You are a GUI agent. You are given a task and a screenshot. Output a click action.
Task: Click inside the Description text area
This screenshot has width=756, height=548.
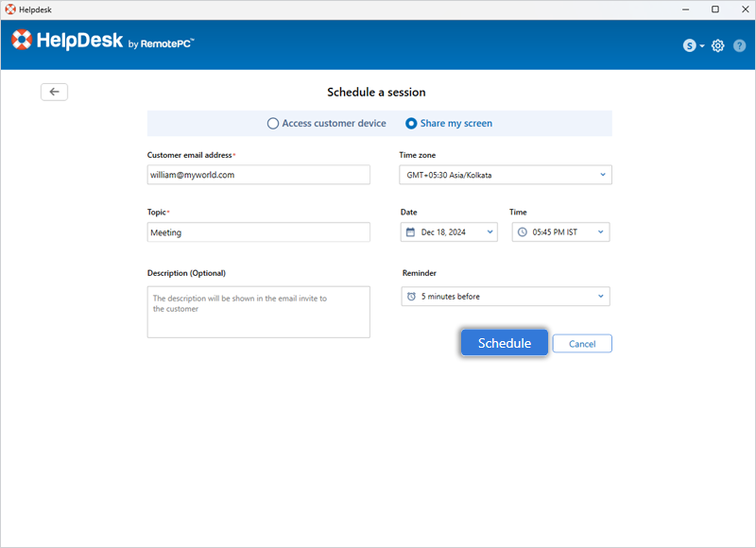(x=258, y=312)
